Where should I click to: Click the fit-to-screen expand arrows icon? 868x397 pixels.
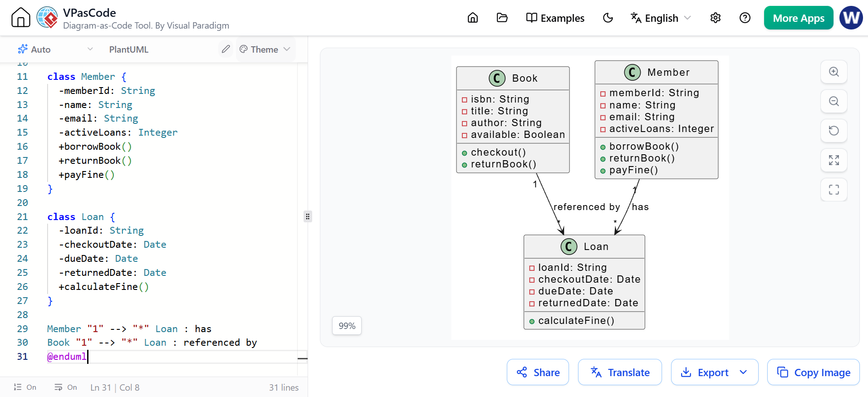pos(834,160)
